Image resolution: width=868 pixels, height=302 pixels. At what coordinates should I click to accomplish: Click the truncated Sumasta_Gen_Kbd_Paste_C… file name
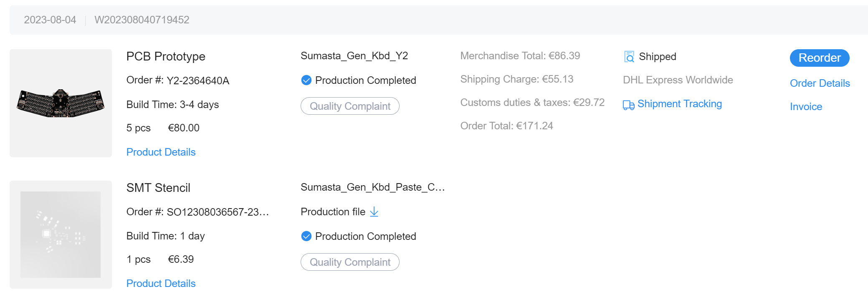click(x=372, y=187)
